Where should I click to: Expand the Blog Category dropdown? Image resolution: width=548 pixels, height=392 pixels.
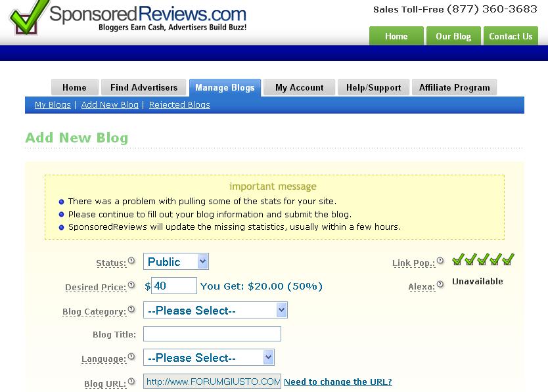click(216, 310)
